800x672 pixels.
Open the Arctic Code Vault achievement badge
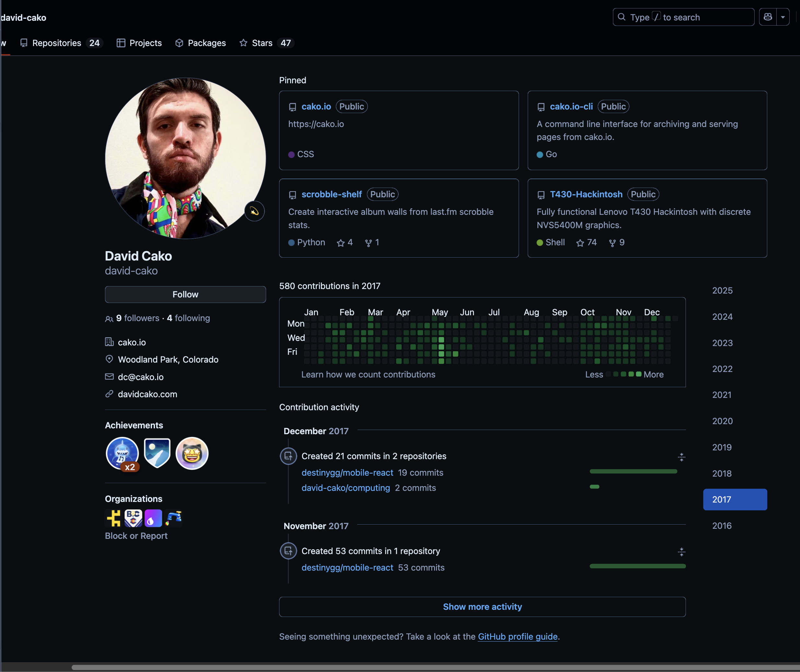point(157,453)
